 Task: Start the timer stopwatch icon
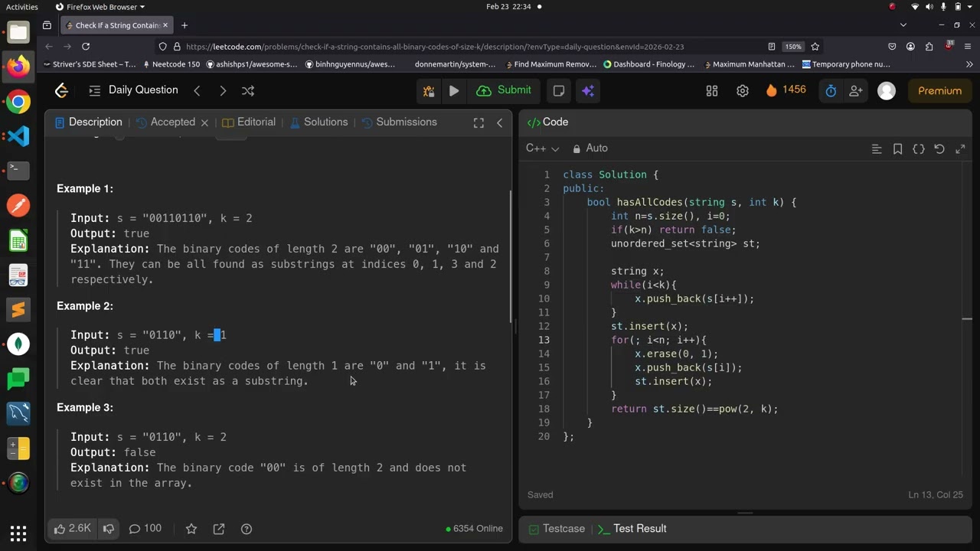[x=831, y=90]
